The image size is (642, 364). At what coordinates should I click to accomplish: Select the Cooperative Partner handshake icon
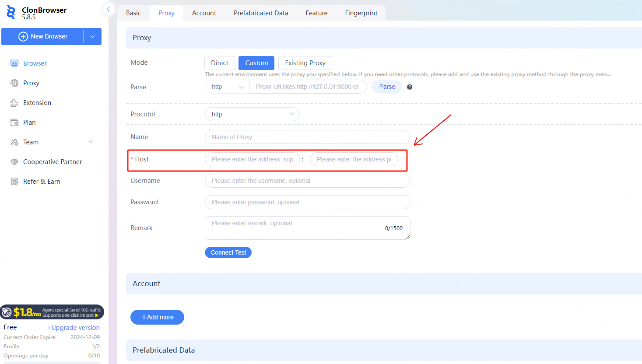[x=14, y=162]
